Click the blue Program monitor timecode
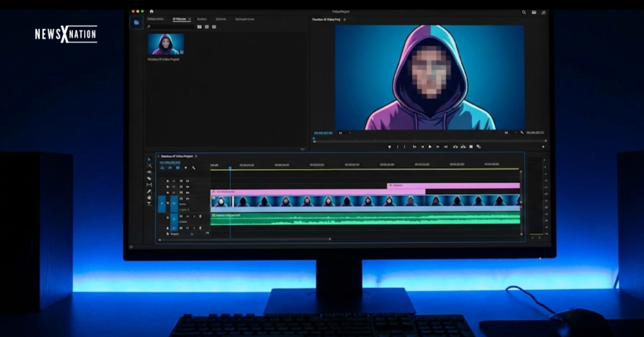 [323, 133]
